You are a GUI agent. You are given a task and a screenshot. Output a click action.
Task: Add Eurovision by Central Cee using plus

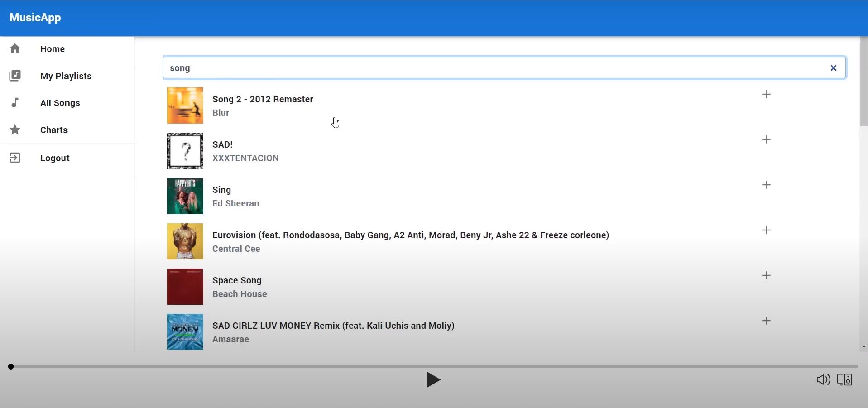coord(766,230)
